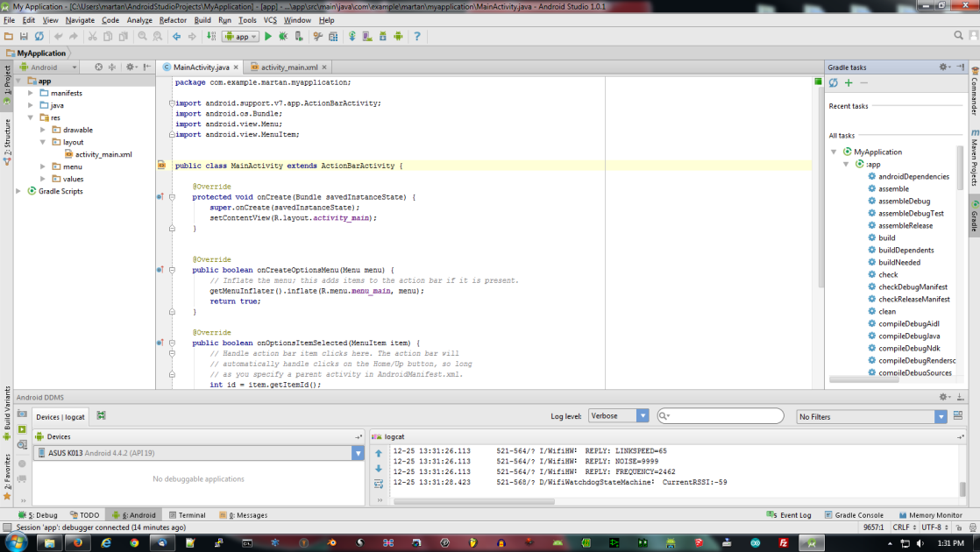Take device screenshot via DDMS camera icon
This screenshot has width=980, height=552.
[22, 414]
